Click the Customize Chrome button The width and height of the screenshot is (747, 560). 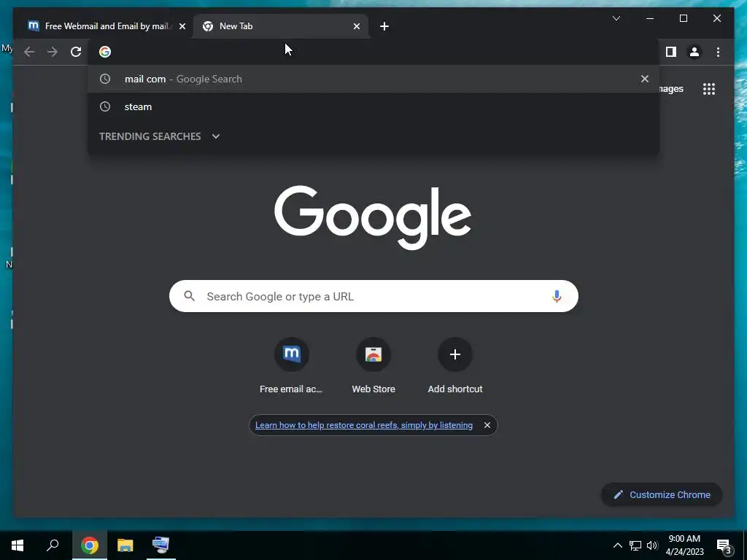[x=662, y=495]
